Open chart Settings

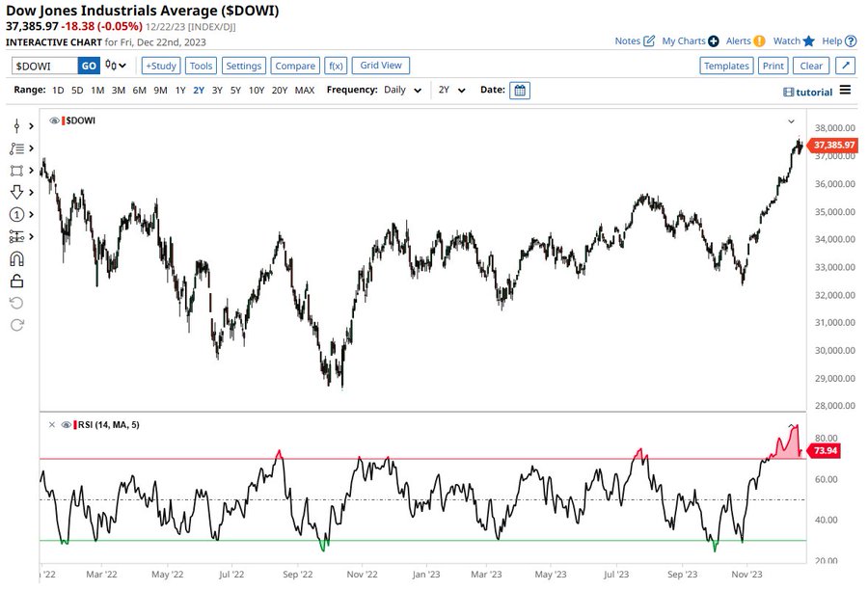pos(244,66)
